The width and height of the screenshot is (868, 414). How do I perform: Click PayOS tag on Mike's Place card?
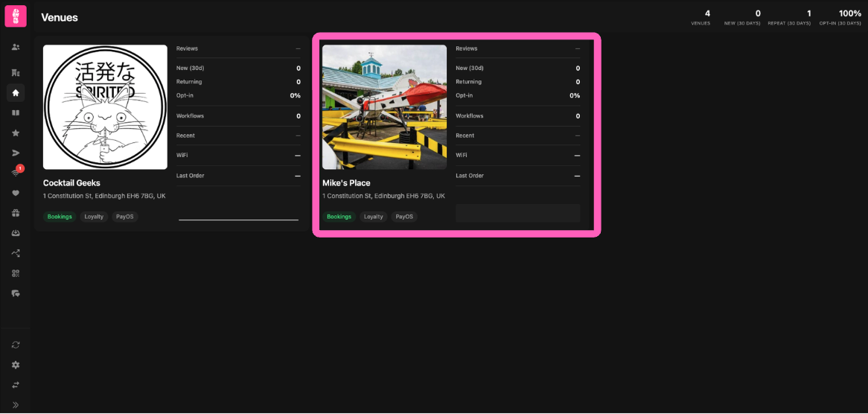(x=404, y=217)
